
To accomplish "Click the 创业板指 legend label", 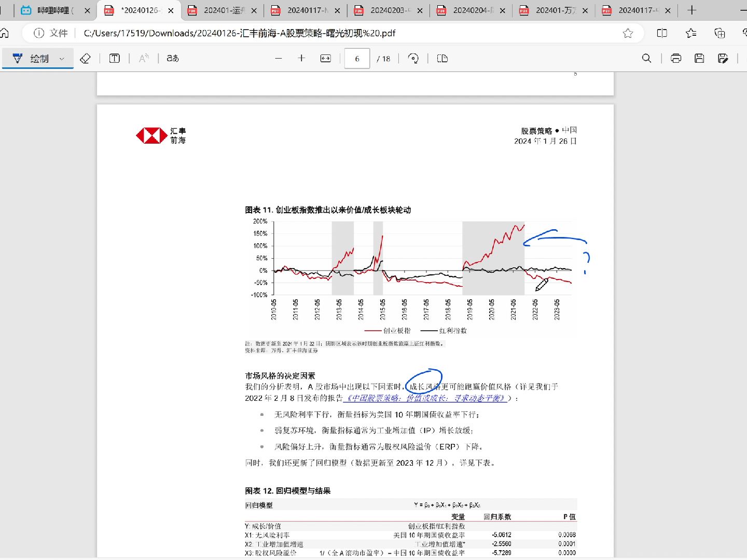I will (x=397, y=331).
